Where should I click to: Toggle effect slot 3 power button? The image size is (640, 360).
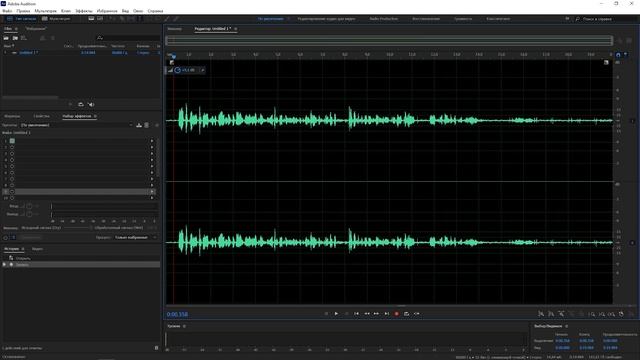point(12,154)
